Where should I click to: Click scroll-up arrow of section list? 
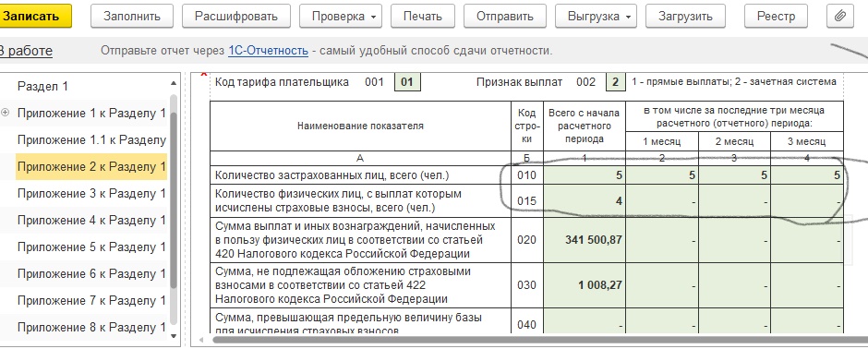(x=174, y=83)
